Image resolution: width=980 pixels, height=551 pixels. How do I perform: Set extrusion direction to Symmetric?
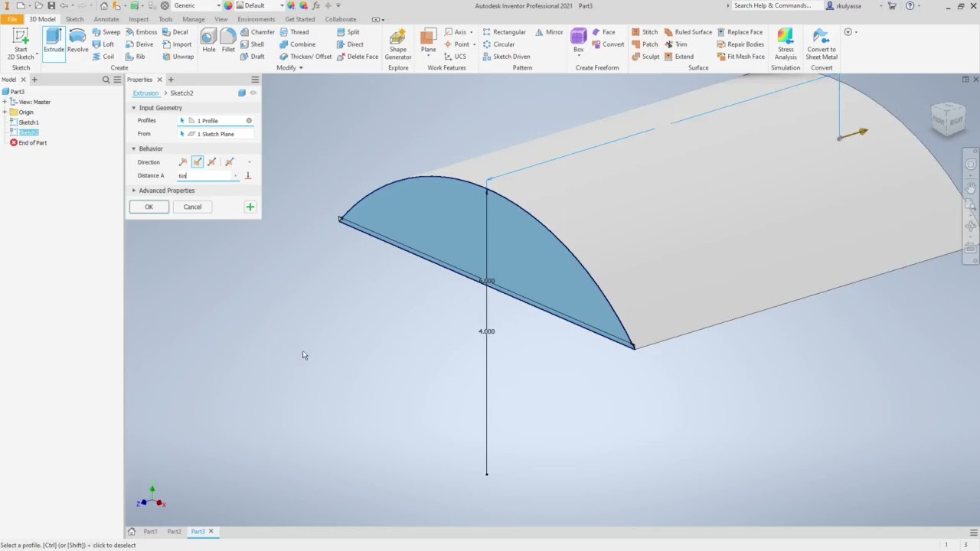(x=212, y=162)
